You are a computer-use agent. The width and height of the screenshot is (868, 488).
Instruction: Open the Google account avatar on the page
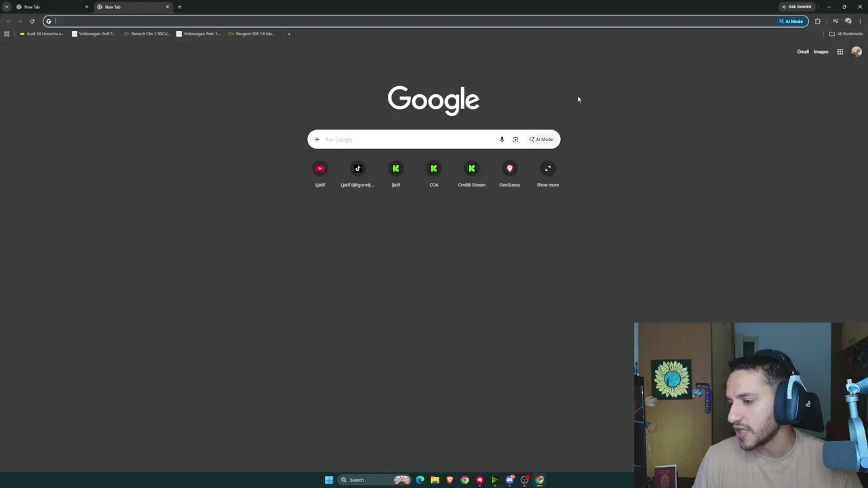click(x=856, y=52)
